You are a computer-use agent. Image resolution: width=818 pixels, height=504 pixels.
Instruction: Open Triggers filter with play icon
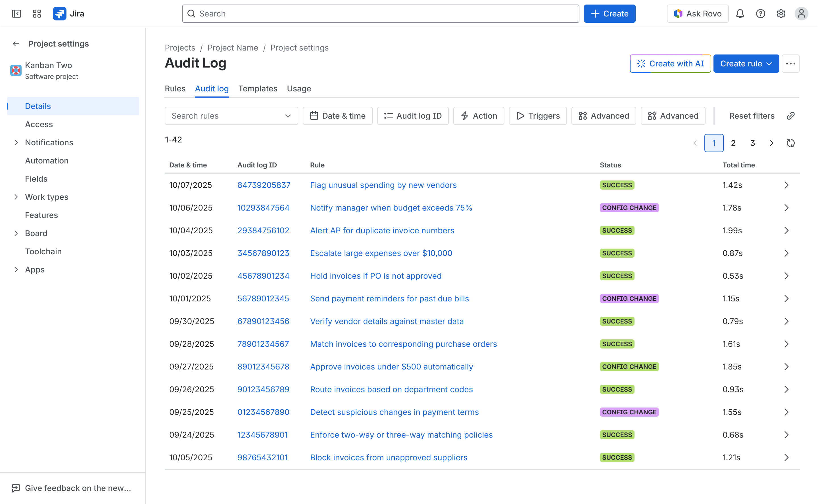pos(537,116)
